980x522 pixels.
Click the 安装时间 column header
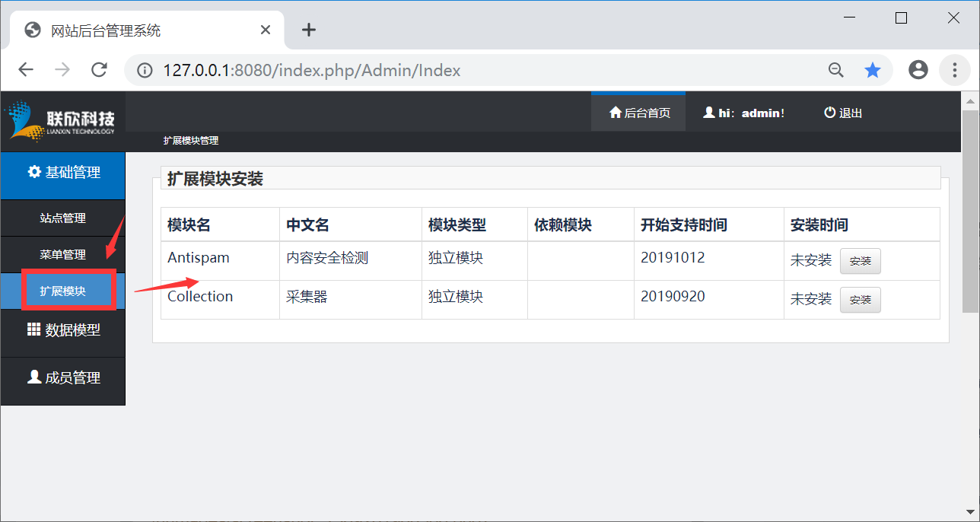[862, 224]
